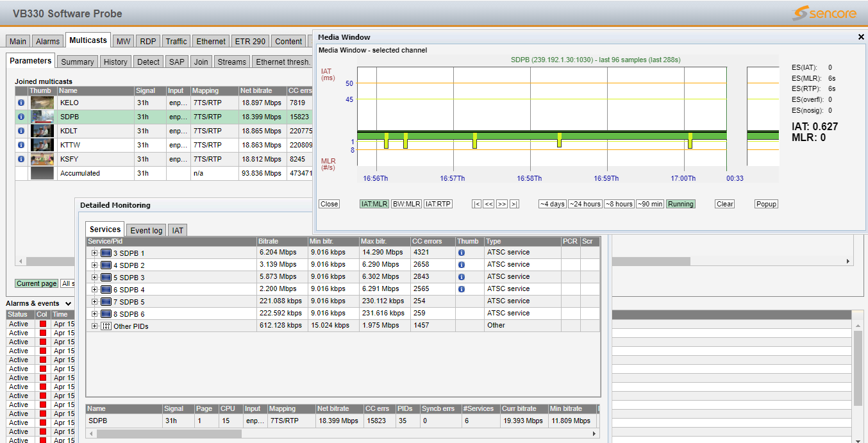Clear the Media Window graph

tap(725, 204)
